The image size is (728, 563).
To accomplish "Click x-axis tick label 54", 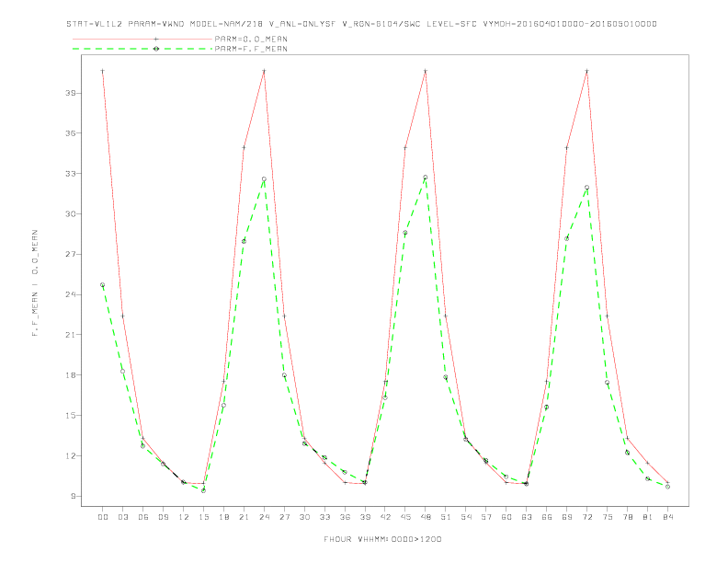I will pos(466,517).
